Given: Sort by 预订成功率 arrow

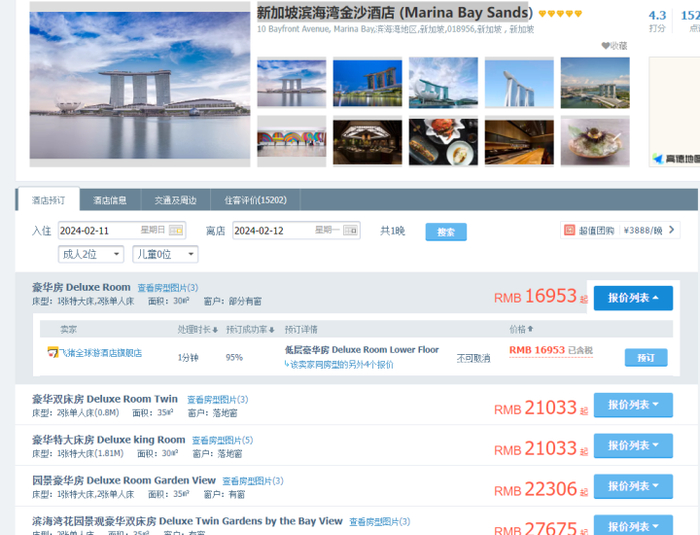Looking at the screenshot, I should pos(271,330).
